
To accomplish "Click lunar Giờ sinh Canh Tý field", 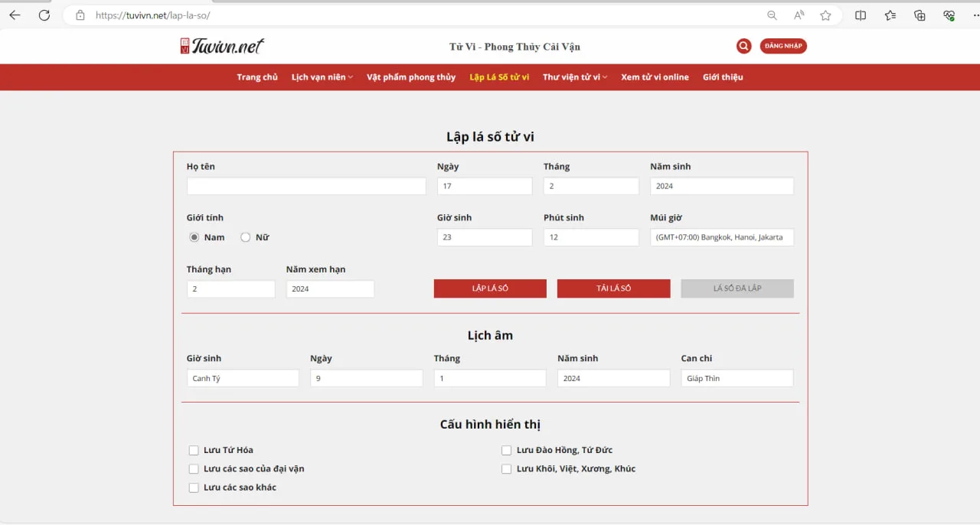I will [x=243, y=378].
